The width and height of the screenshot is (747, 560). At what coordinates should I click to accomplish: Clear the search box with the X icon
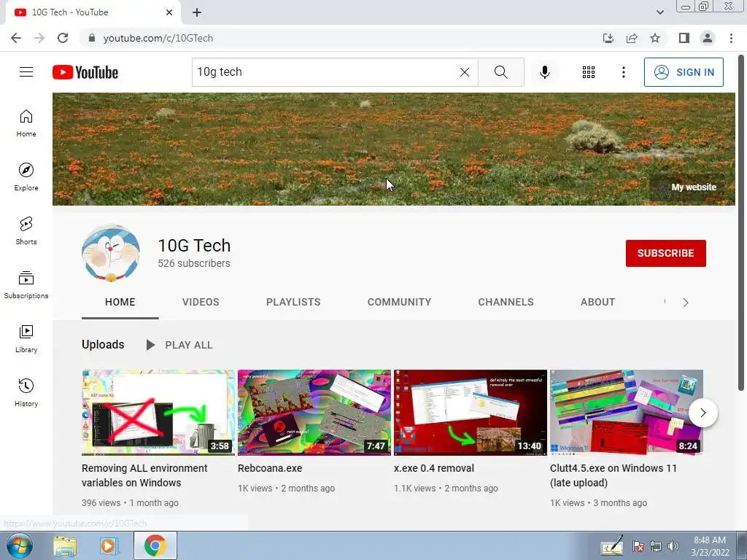coord(465,72)
